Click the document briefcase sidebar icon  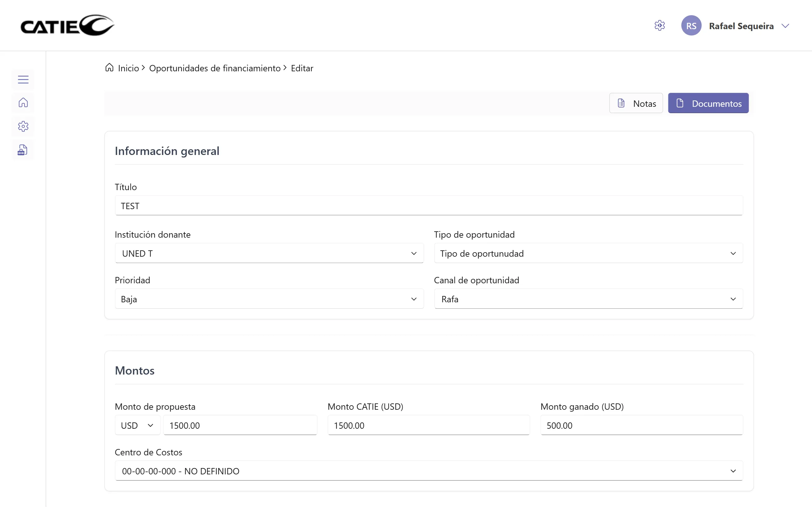tap(23, 150)
